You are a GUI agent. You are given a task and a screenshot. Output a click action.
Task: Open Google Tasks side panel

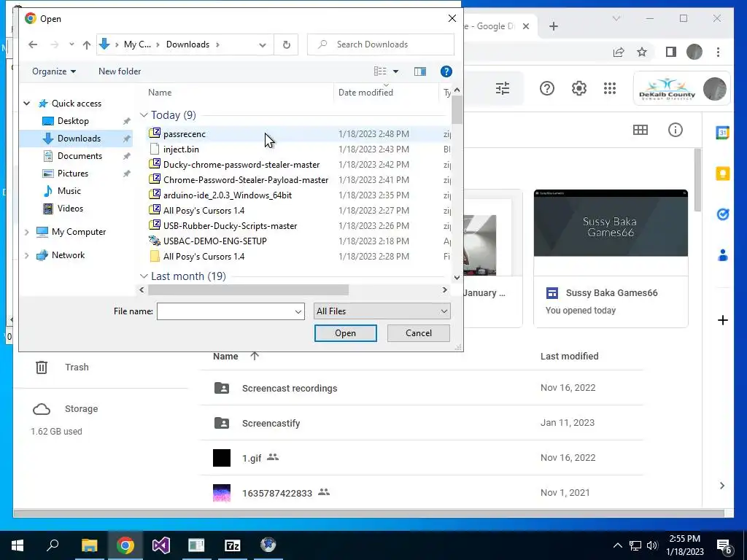click(723, 214)
